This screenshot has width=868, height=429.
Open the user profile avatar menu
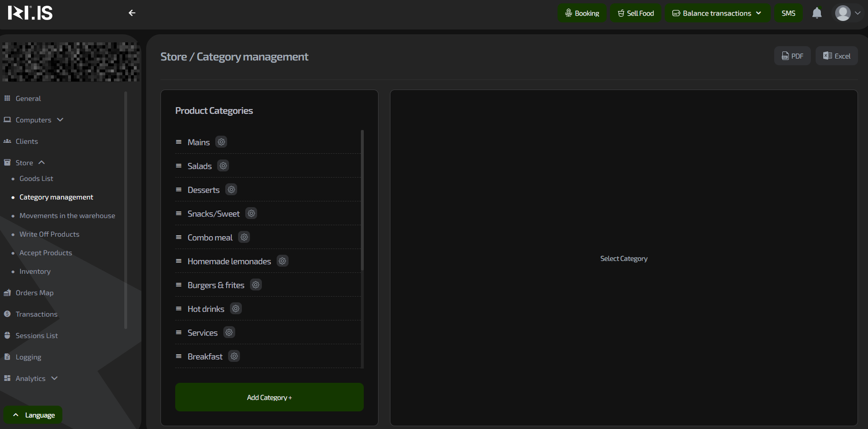click(x=848, y=13)
